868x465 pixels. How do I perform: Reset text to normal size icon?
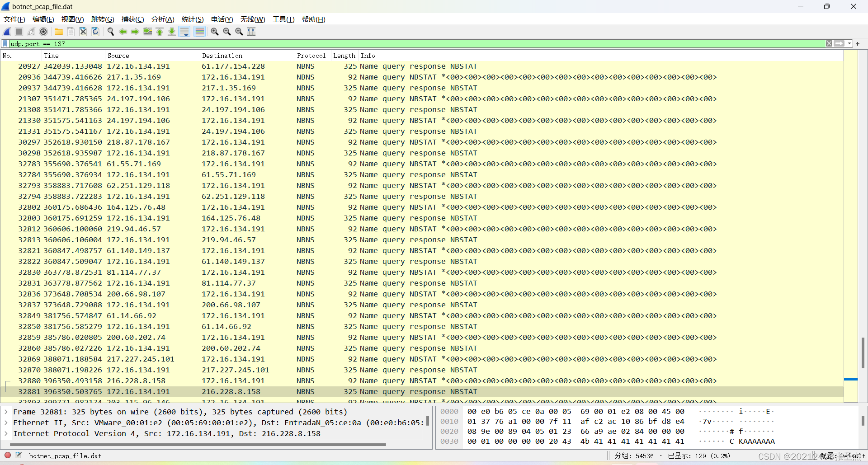(x=239, y=32)
